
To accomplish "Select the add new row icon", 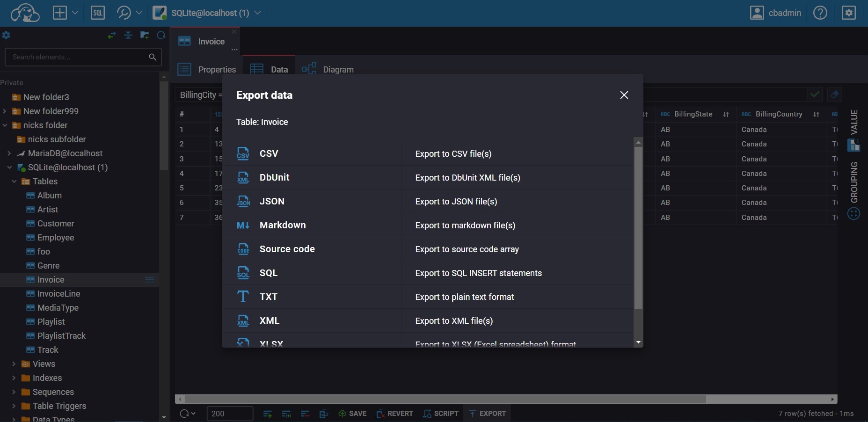I will tap(268, 414).
